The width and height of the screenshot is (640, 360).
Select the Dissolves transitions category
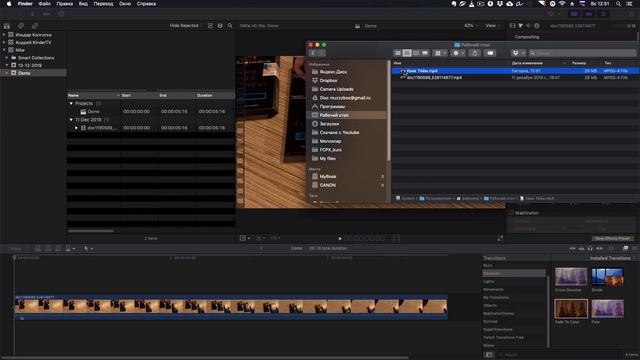513,273
